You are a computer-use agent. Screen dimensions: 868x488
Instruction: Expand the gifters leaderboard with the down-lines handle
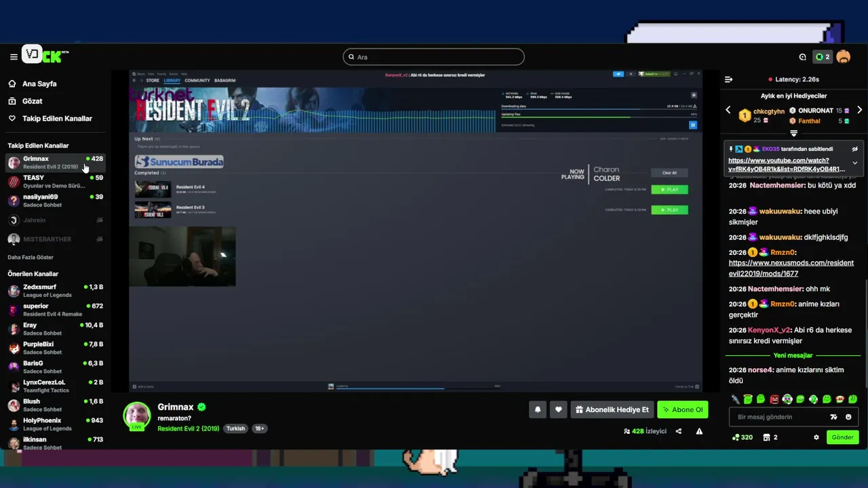coord(793,134)
